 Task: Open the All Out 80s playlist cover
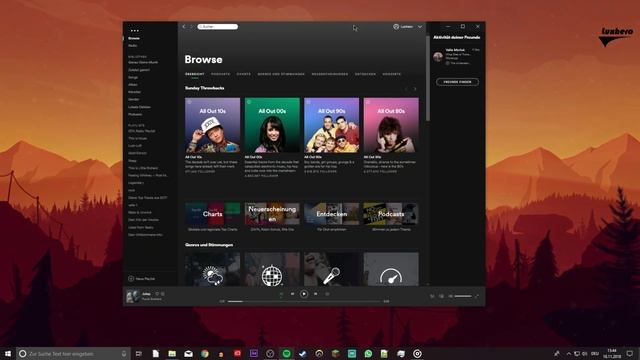391,125
